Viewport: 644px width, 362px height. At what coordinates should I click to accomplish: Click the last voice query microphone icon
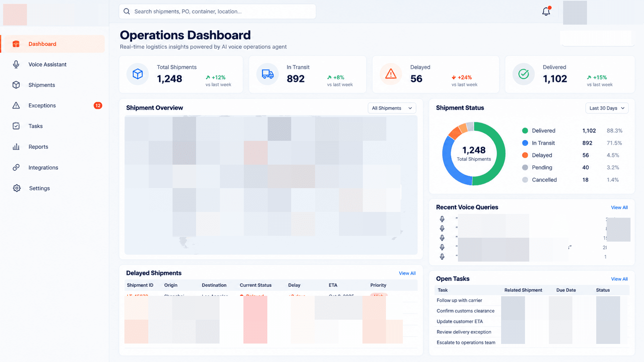pos(442,257)
